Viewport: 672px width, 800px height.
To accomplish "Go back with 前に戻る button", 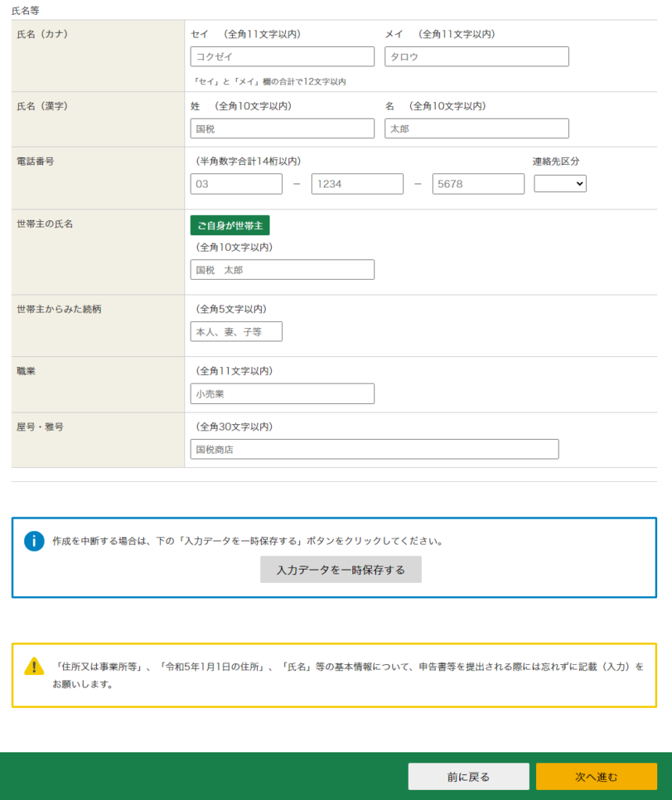I will (x=468, y=777).
